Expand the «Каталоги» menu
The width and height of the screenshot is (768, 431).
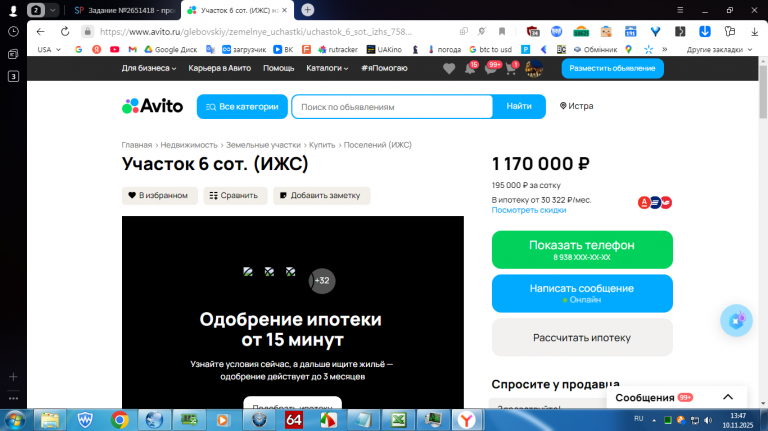point(327,68)
